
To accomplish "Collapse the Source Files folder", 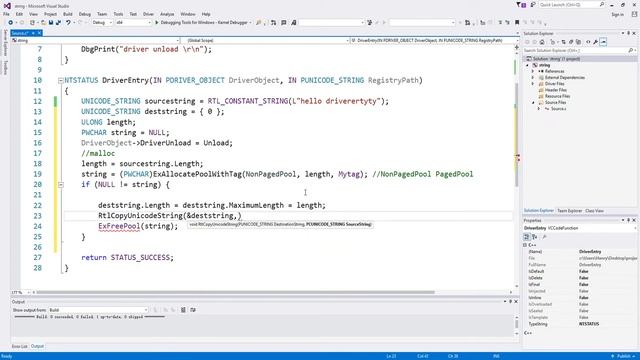I will [533, 102].
